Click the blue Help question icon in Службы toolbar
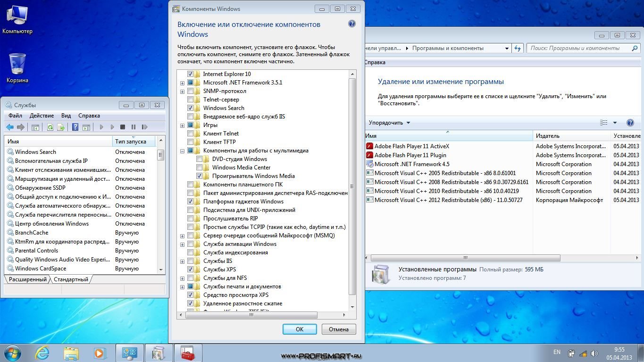 tap(75, 127)
